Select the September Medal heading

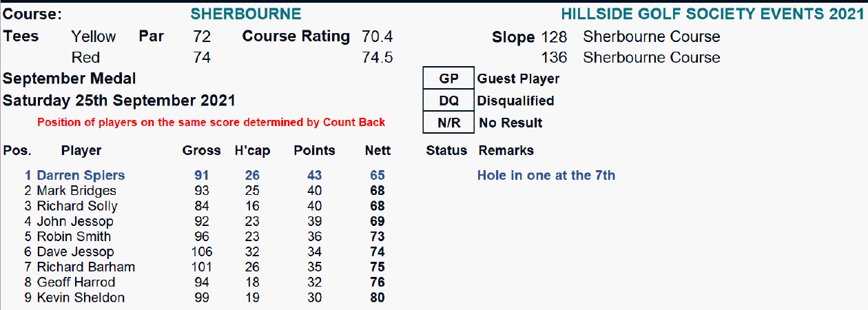pyautogui.click(x=70, y=79)
